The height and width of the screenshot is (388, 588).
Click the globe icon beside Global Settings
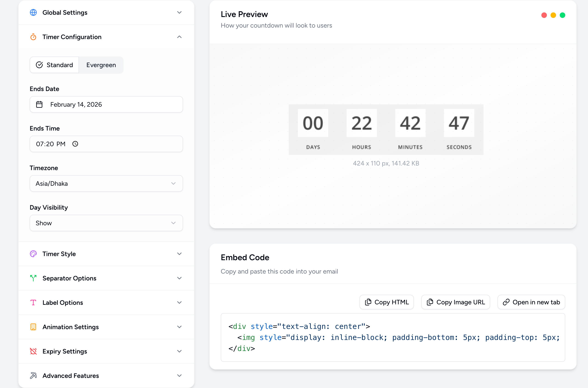[33, 12]
